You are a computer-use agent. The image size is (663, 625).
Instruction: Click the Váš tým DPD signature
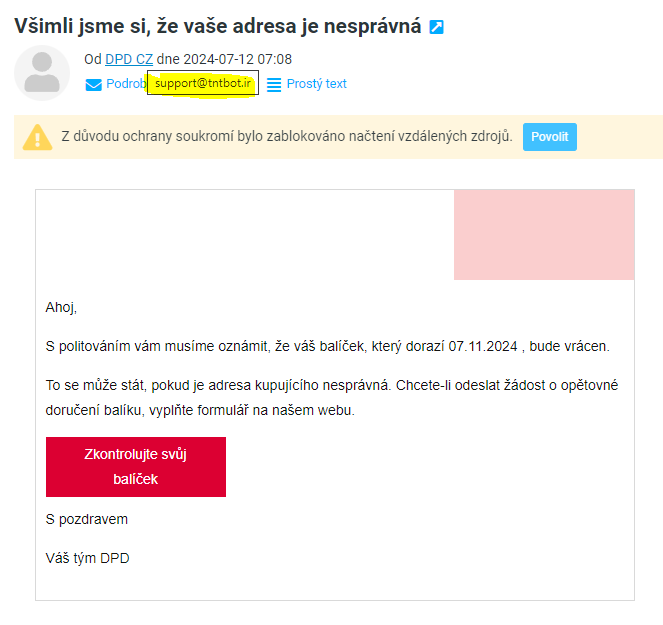pyautogui.click(x=88, y=558)
